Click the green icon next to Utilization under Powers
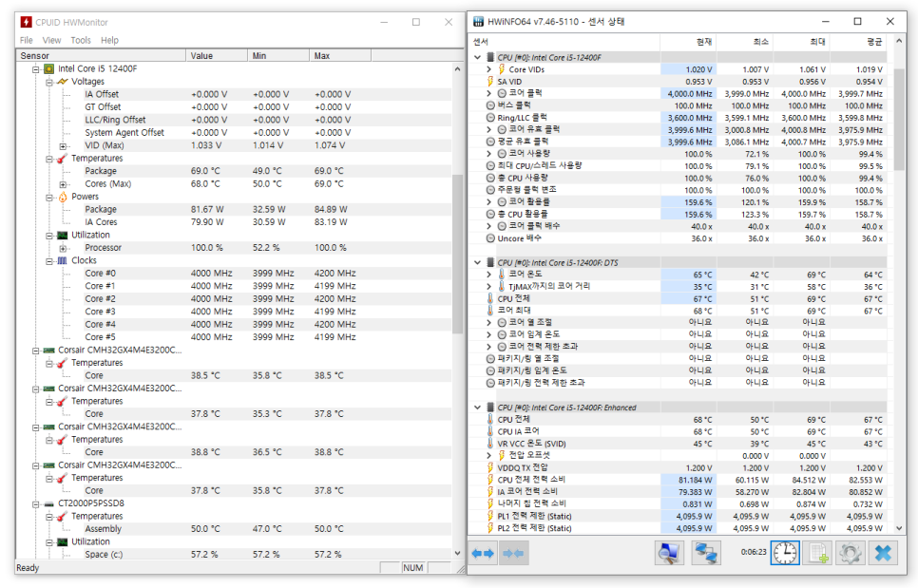The height and width of the screenshot is (588, 918). point(63,235)
